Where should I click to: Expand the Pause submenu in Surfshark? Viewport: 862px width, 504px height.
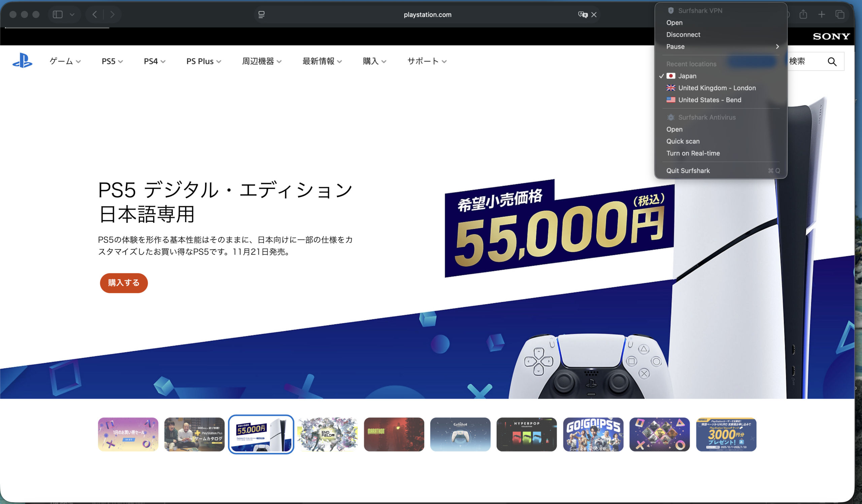[721, 46]
